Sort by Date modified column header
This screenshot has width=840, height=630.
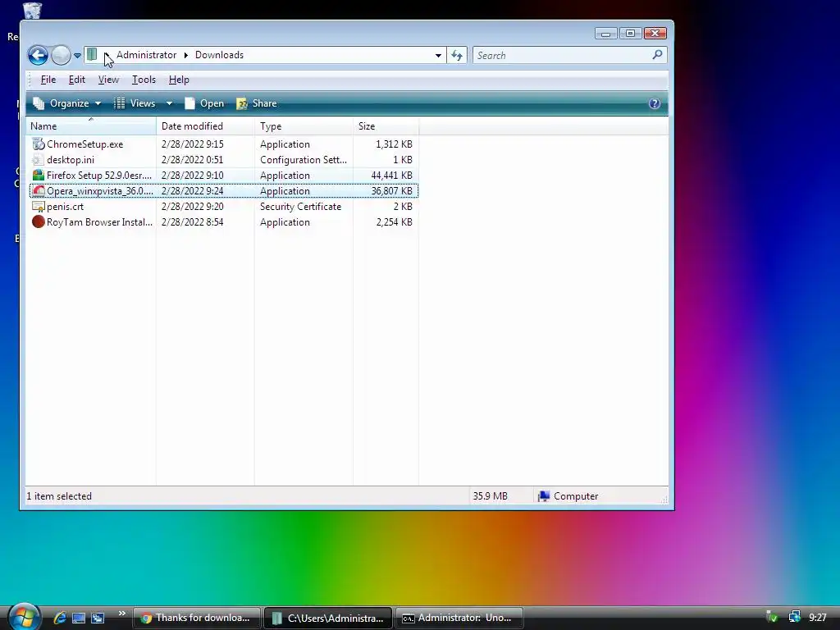click(x=205, y=126)
